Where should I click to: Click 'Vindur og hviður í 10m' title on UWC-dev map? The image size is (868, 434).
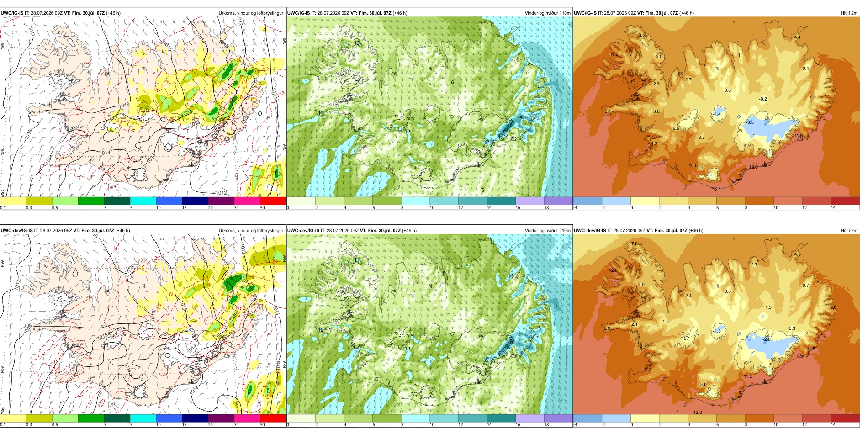coord(547,230)
